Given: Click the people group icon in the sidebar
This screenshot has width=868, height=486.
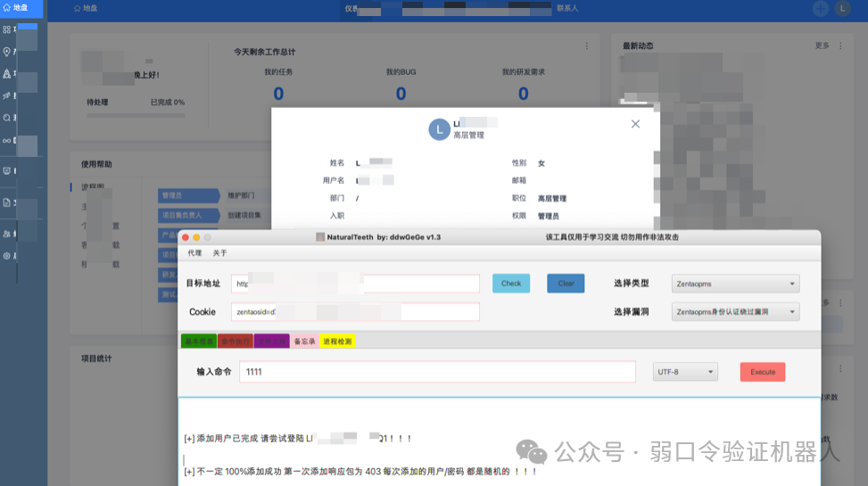Looking at the screenshot, I should tap(6, 235).
